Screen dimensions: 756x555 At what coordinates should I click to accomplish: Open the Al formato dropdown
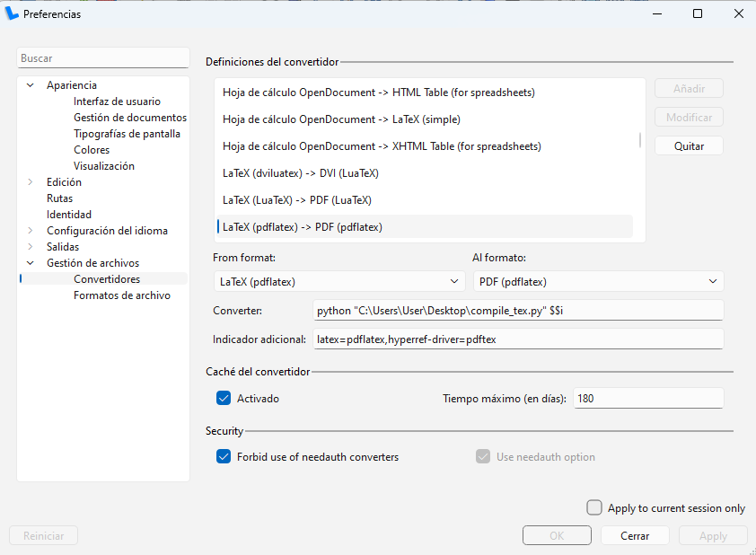coord(597,282)
